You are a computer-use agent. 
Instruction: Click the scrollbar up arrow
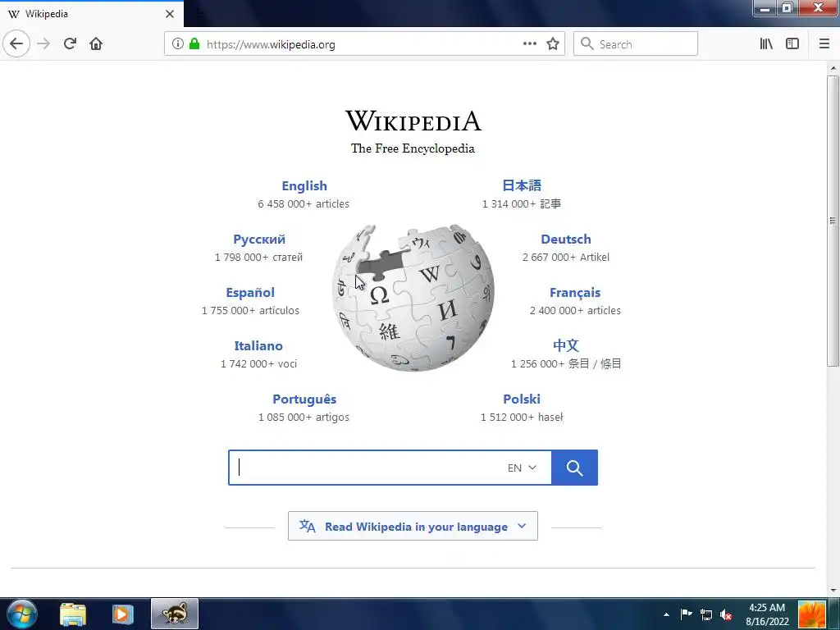[833, 69]
